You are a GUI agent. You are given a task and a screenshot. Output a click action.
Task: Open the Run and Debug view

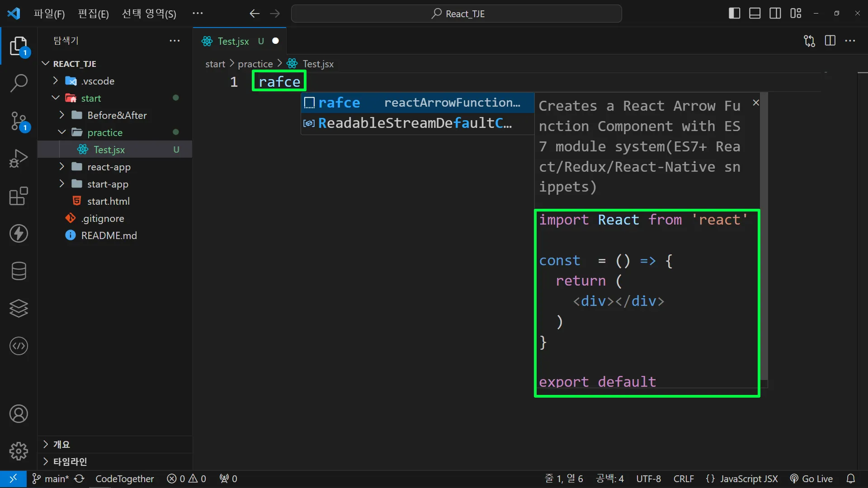tap(19, 159)
